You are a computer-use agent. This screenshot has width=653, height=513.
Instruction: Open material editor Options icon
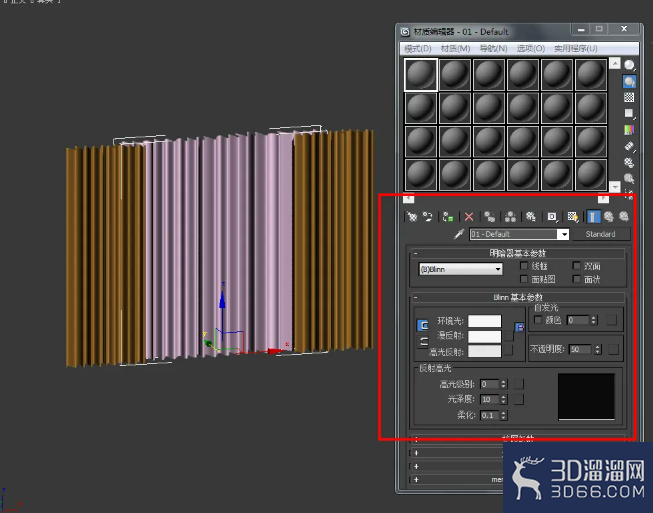629,162
